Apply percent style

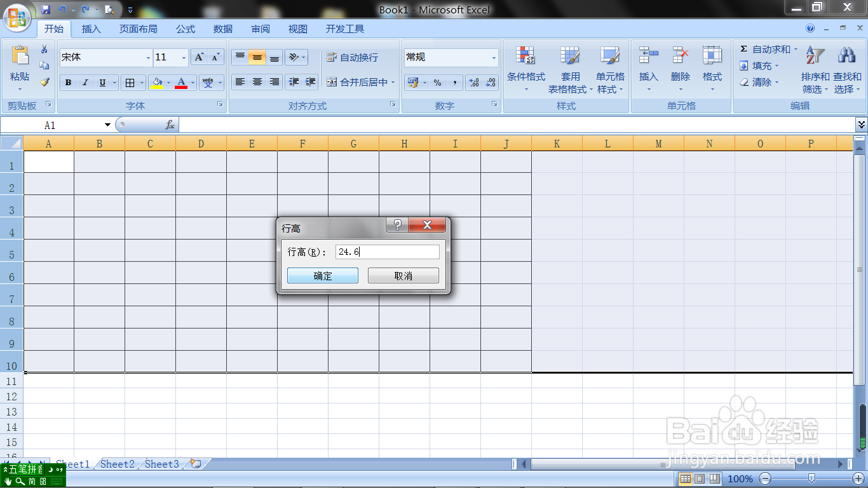pyautogui.click(x=437, y=83)
